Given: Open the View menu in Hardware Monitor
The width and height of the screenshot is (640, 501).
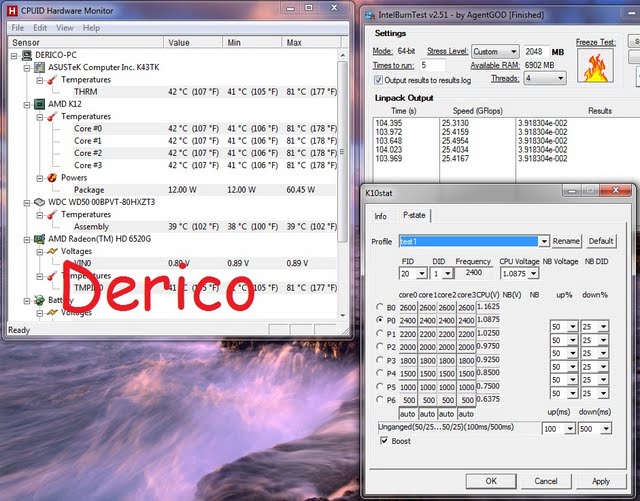Looking at the screenshot, I should pyautogui.click(x=64, y=28).
